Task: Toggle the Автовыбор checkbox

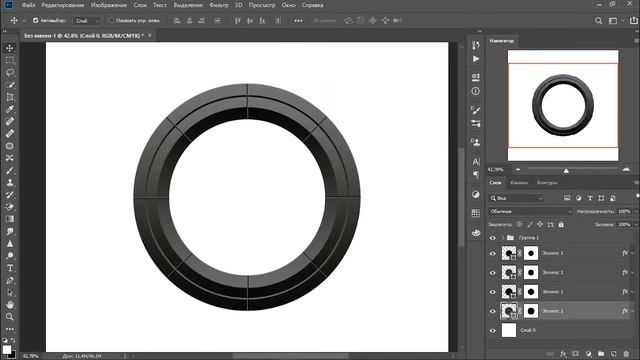Action: pos(36,20)
